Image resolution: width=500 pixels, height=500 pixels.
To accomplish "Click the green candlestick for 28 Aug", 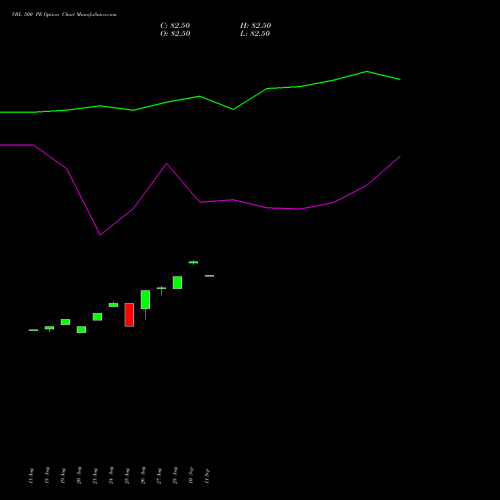I will click(x=177, y=282).
